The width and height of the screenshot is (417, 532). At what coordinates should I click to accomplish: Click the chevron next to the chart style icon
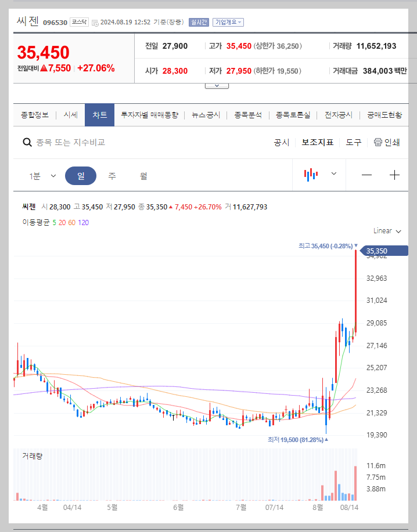click(x=333, y=175)
